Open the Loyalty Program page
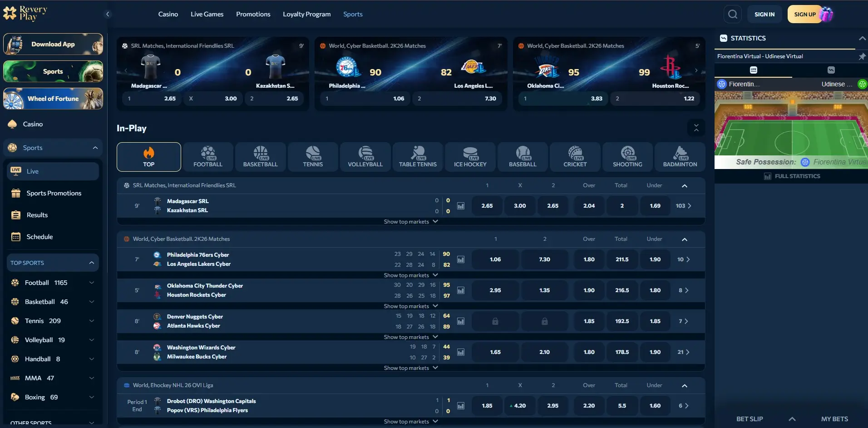Screen dimensions: 868x428 pyautogui.click(x=307, y=14)
